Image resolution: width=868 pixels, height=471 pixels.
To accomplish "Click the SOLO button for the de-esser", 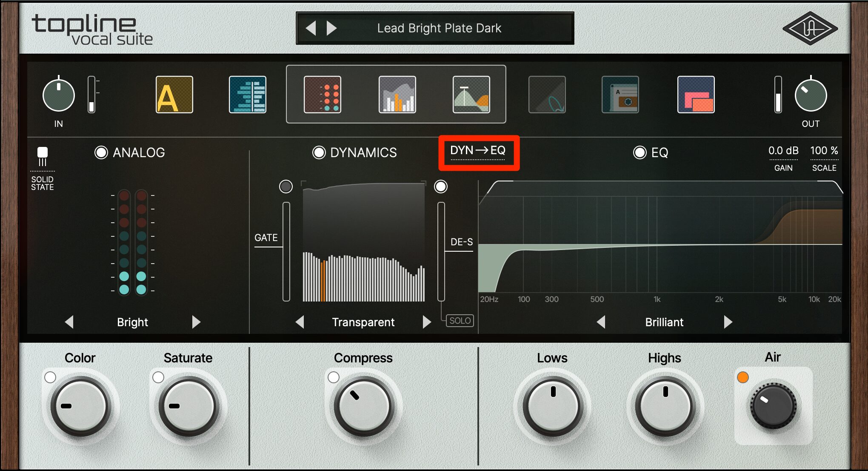I will click(460, 321).
